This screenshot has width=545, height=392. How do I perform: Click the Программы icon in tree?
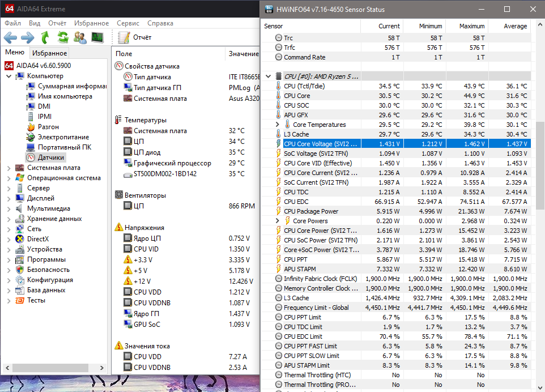20,259
